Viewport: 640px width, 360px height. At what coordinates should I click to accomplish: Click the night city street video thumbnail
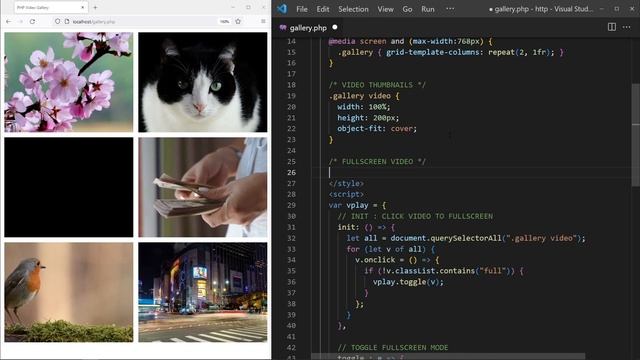tap(203, 292)
